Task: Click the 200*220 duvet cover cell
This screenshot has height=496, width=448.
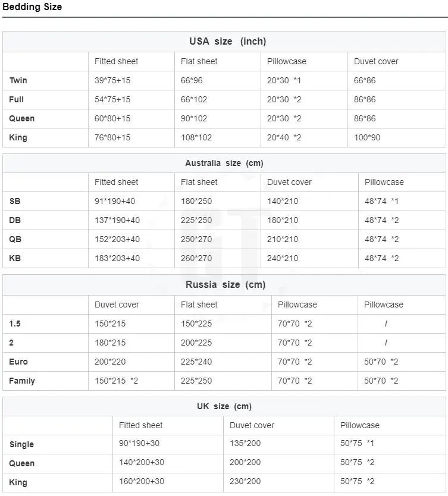Action: (110, 362)
